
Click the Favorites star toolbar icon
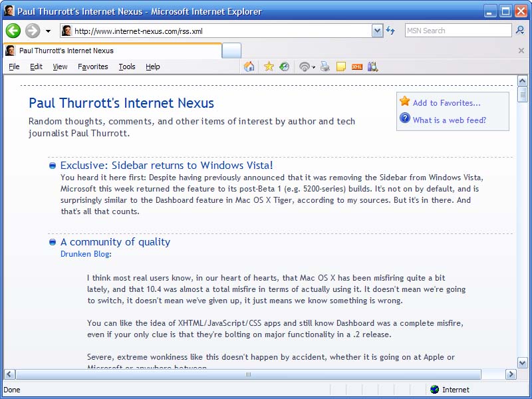point(269,66)
